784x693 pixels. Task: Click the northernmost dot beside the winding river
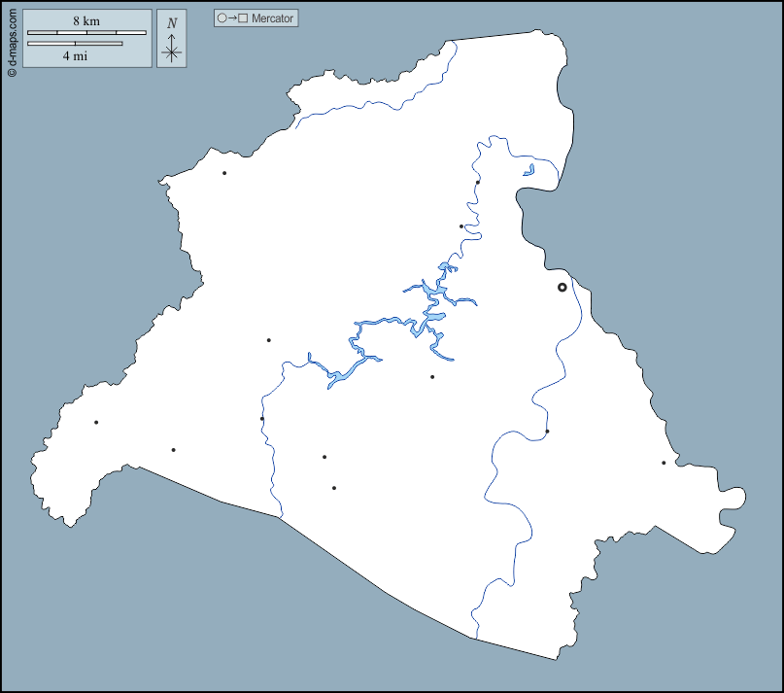point(477,182)
